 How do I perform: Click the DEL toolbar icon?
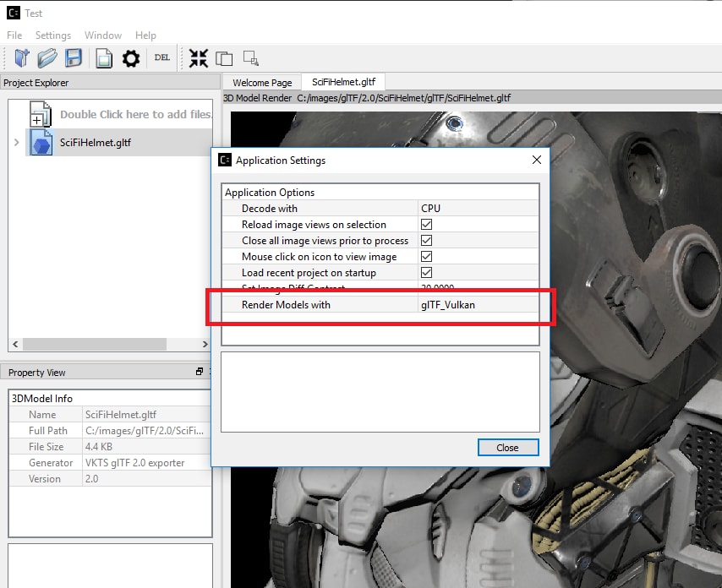pos(161,57)
